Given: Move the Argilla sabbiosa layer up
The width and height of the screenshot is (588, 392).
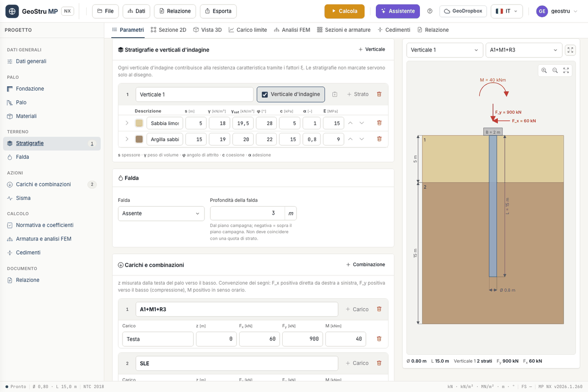Looking at the screenshot, I should (x=350, y=139).
